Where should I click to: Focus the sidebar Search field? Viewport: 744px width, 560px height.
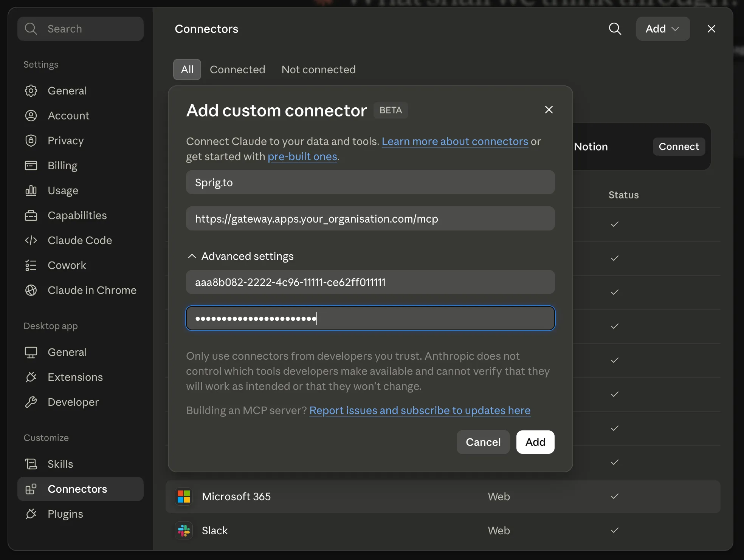pyautogui.click(x=81, y=29)
